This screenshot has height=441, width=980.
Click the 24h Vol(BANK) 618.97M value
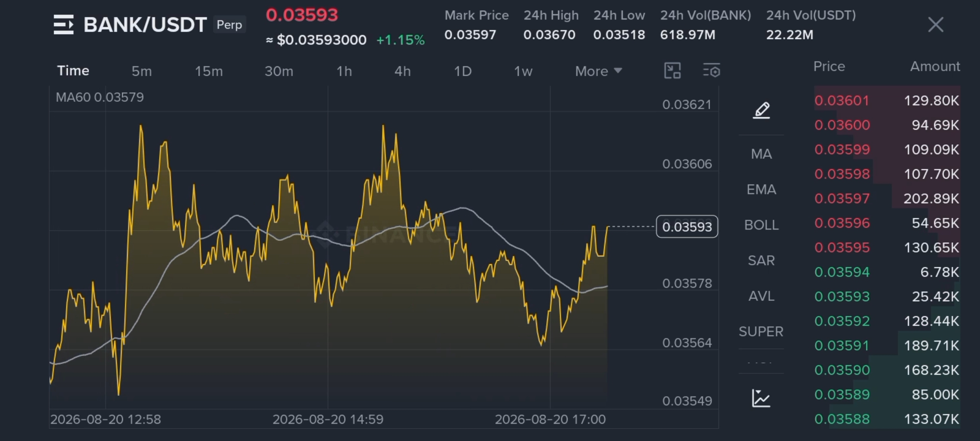pos(688,35)
